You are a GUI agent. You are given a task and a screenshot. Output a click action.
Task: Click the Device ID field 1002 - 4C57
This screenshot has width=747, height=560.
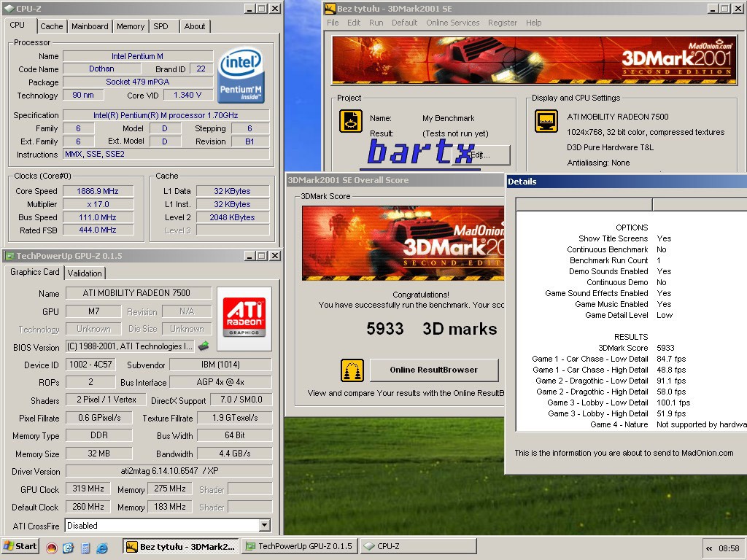pyautogui.click(x=90, y=365)
